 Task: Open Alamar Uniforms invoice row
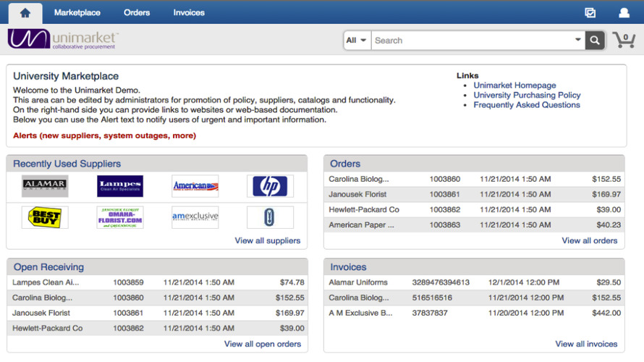click(x=475, y=282)
